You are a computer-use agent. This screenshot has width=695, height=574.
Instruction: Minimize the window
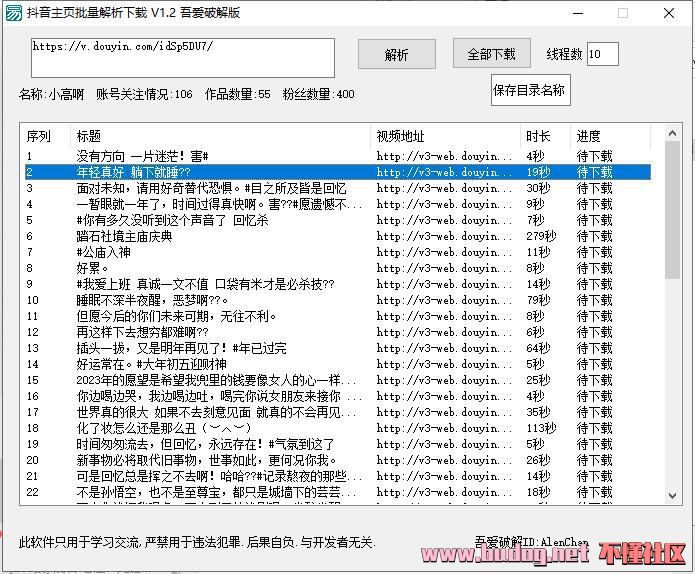pyautogui.click(x=578, y=13)
